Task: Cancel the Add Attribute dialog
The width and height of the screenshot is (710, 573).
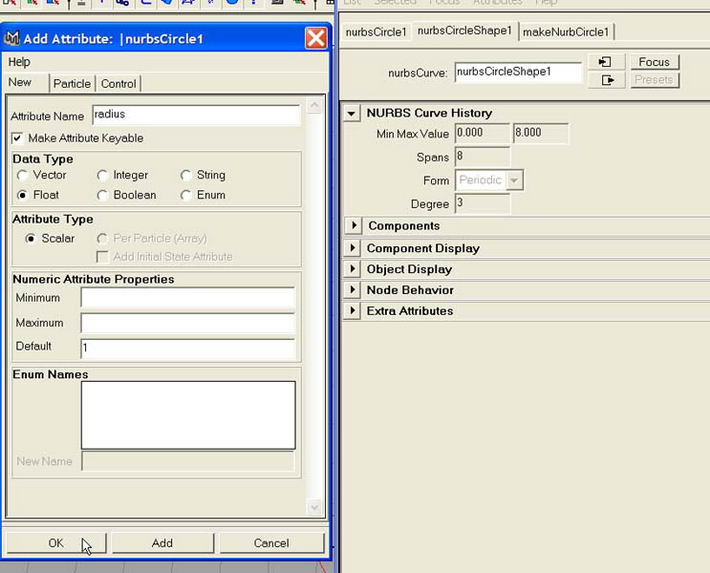Action: 271,543
